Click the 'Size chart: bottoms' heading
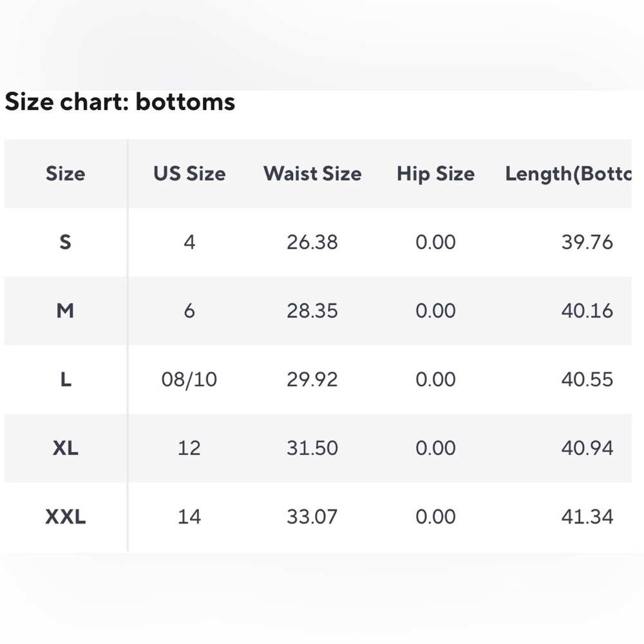Viewport: 644px width, 644px height. [x=120, y=102]
